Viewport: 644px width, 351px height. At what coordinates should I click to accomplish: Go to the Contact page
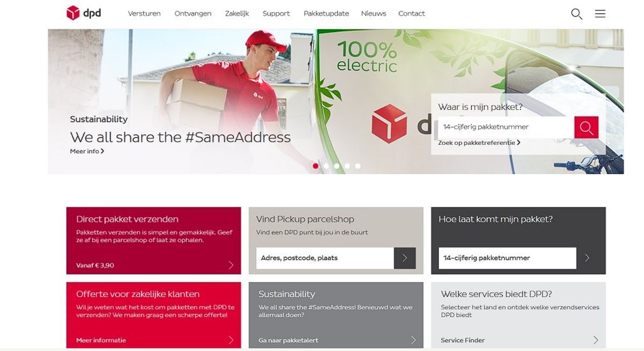(x=412, y=13)
